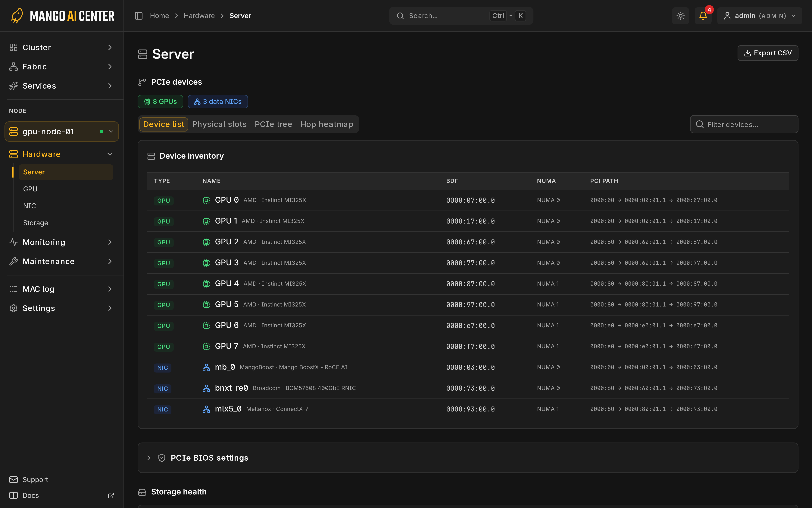Open the Docs external link
The image size is (812, 508).
pyautogui.click(x=62, y=495)
